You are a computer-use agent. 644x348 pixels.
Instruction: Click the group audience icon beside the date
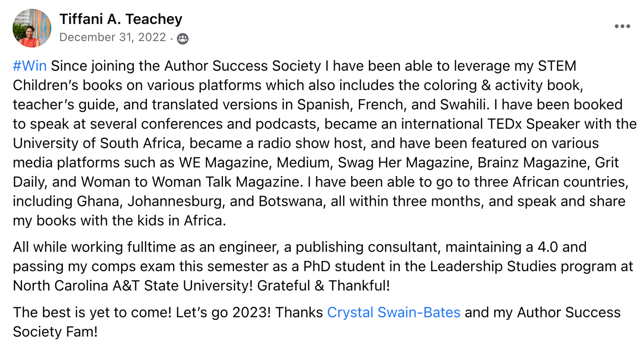pyautogui.click(x=183, y=39)
